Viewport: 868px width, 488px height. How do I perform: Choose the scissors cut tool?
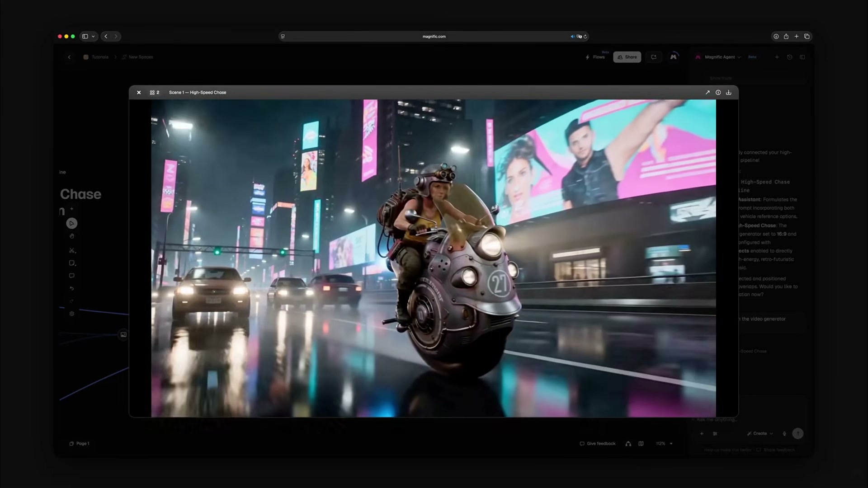[x=72, y=250]
